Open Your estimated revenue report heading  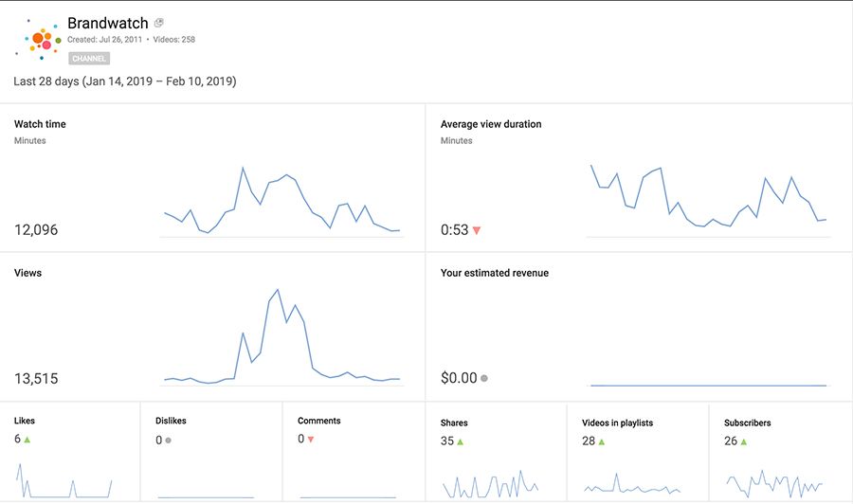coord(494,273)
